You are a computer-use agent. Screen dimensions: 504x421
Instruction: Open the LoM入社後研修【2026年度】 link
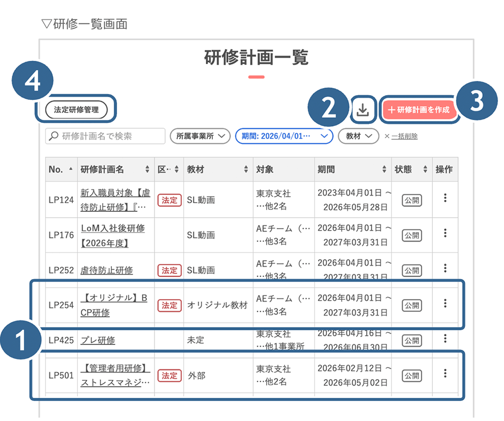(112, 235)
